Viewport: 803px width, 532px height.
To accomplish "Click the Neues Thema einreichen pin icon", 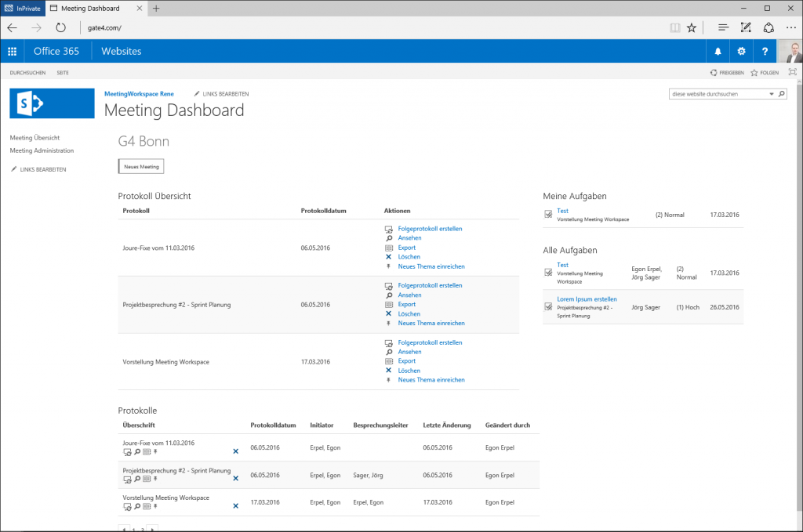I will point(387,266).
